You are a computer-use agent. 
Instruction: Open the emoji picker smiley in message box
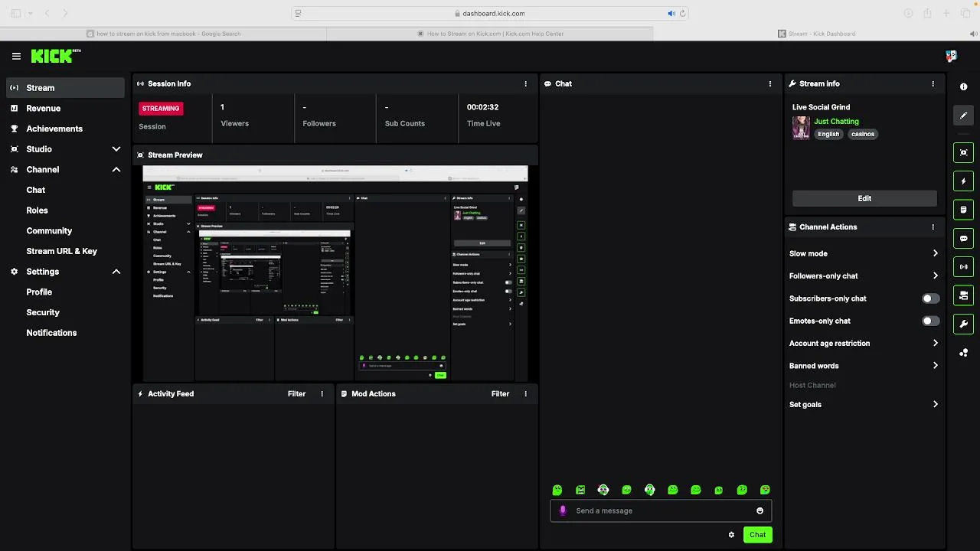(x=759, y=510)
